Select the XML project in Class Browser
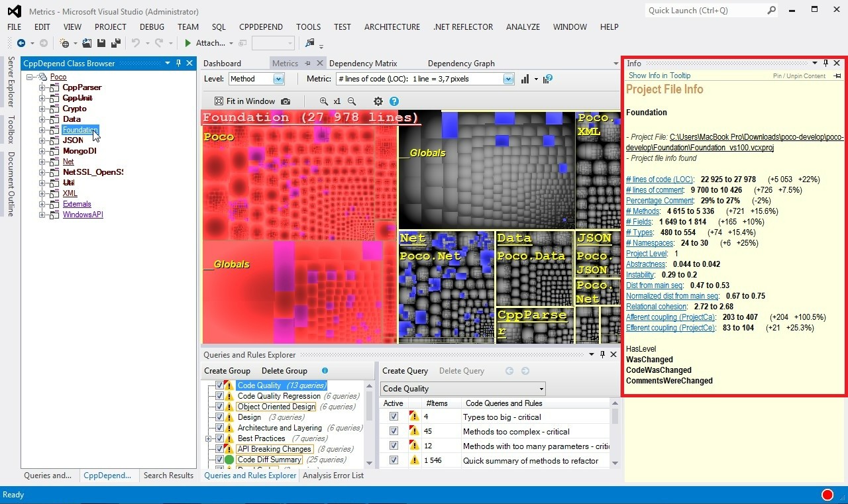Screen dimensions: 848x504 pos(70,193)
